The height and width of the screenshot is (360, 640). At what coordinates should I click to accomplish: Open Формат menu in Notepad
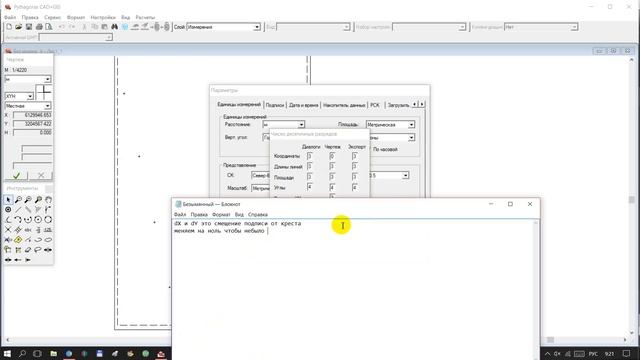point(221,214)
